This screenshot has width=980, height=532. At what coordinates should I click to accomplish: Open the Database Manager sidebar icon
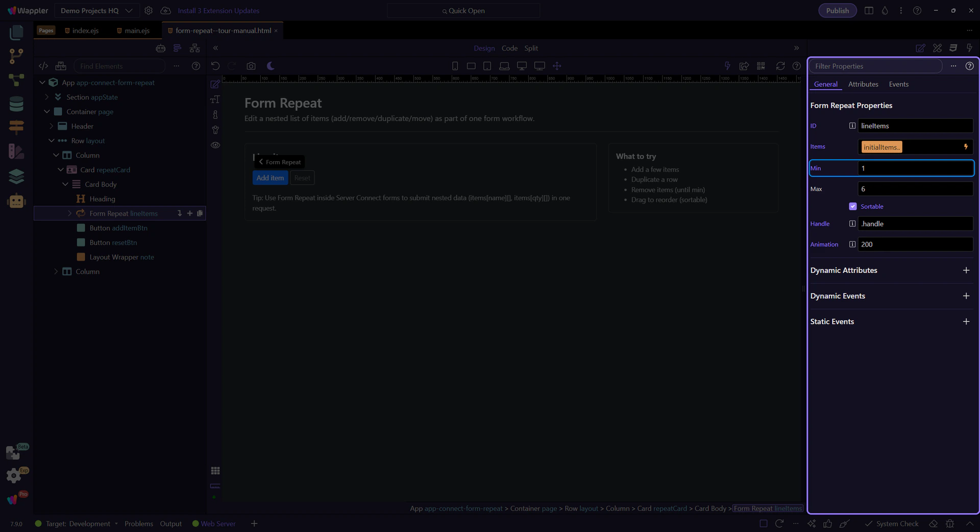[16, 104]
